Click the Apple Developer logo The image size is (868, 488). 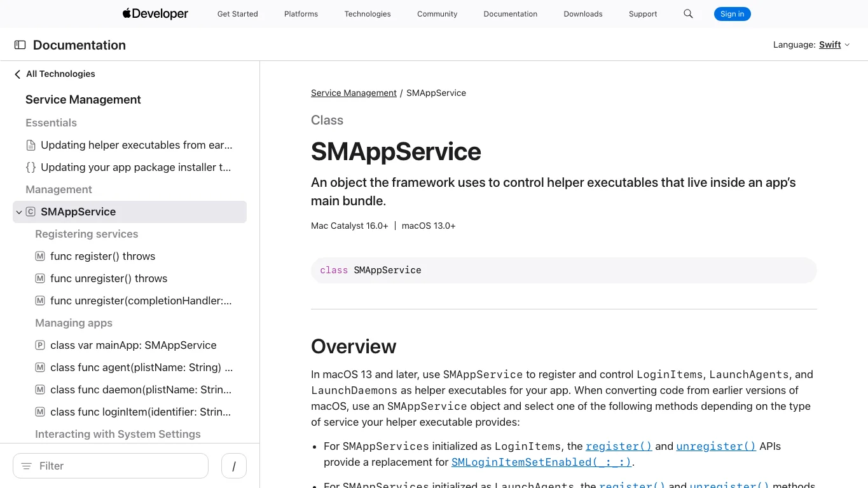coord(155,13)
